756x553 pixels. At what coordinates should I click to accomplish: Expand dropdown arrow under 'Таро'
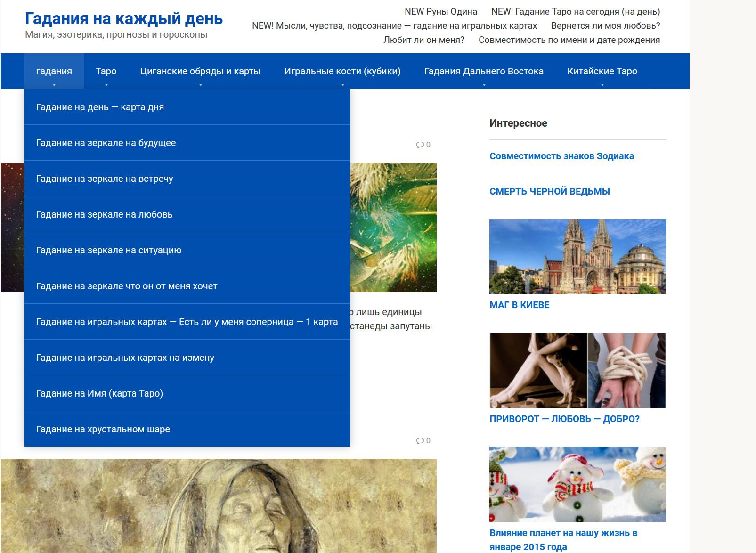point(106,85)
